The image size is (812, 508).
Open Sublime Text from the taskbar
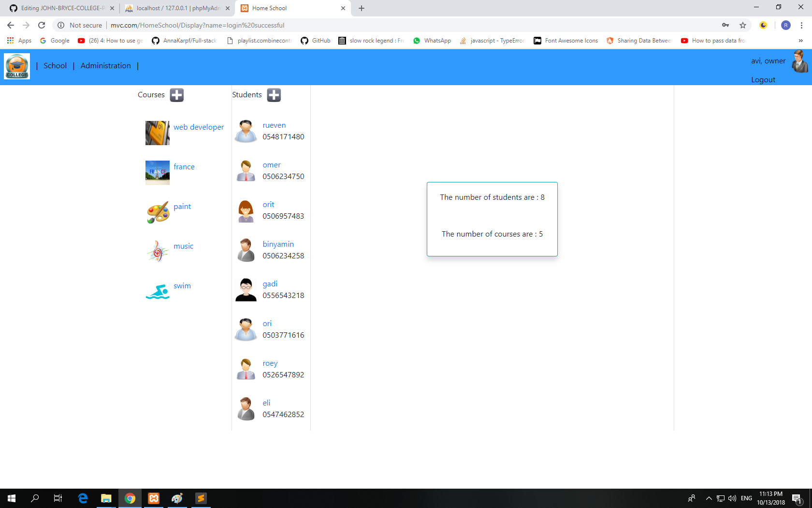[x=201, y=498]
